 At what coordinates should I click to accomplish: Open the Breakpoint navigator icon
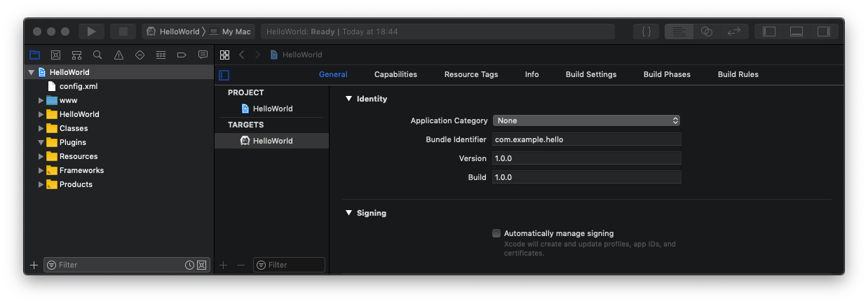[x=182, y=55]
